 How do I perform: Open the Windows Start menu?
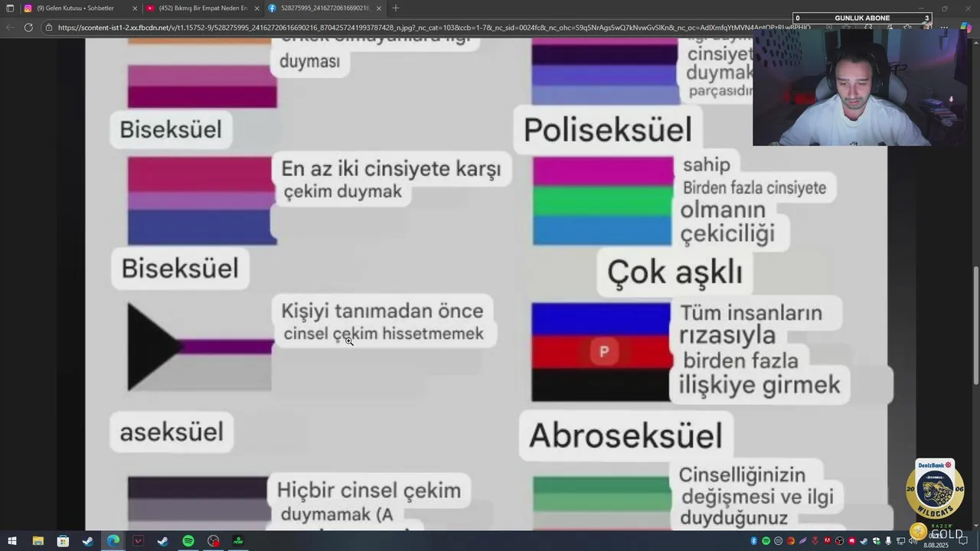pos(12,541)
